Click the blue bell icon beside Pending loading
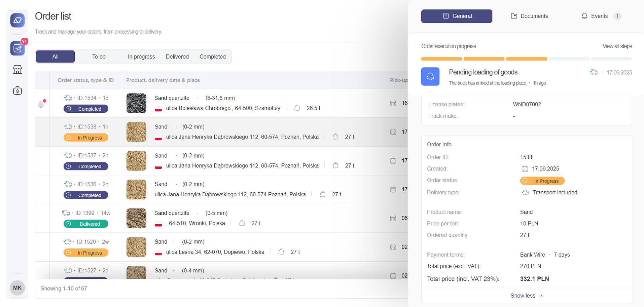 [x=430, y=77]
